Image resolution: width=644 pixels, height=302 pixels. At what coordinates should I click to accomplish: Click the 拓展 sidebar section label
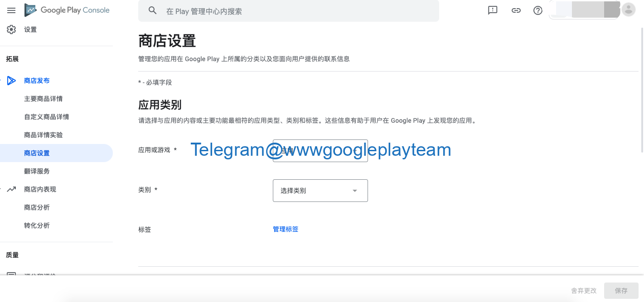[12, 59]
